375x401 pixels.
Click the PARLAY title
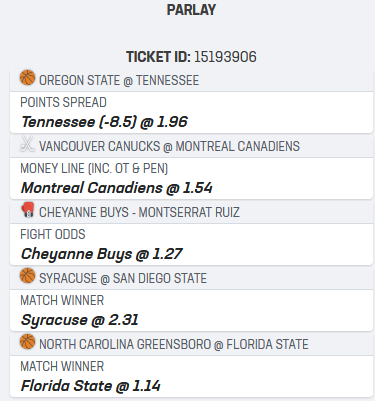point(191,10)
